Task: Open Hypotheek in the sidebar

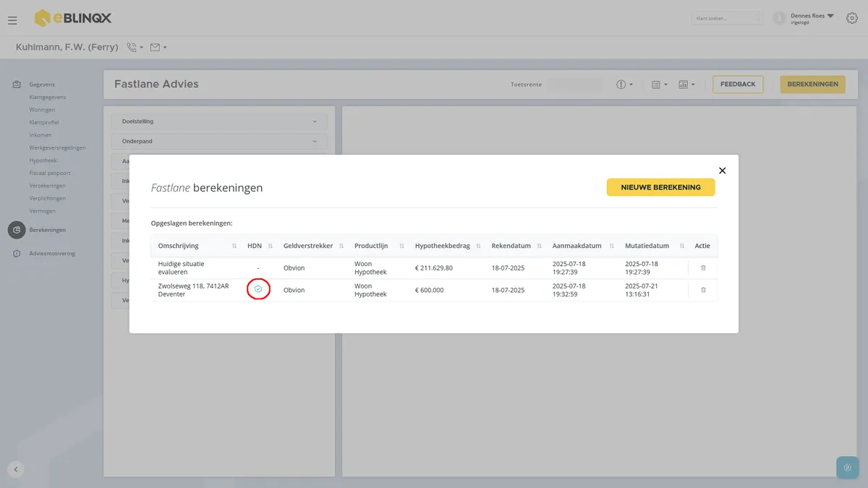Action: (x=43, y=160)
